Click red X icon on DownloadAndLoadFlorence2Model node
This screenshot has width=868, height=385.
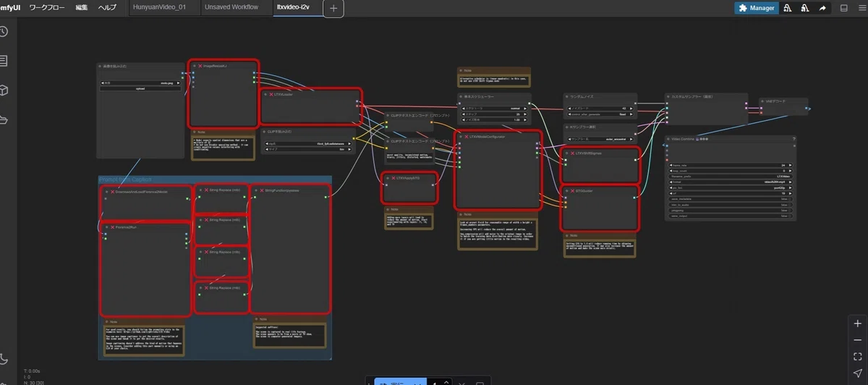coord(112,192)
